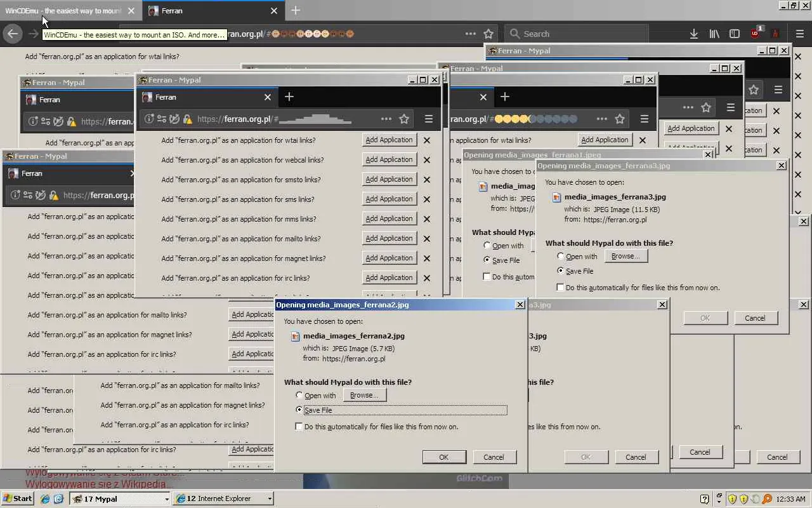Toggle the sidebar icon in the main toolbar
The height and width of the screenshot is (508, 812).
pyautogui.click(x=735, y=34)
